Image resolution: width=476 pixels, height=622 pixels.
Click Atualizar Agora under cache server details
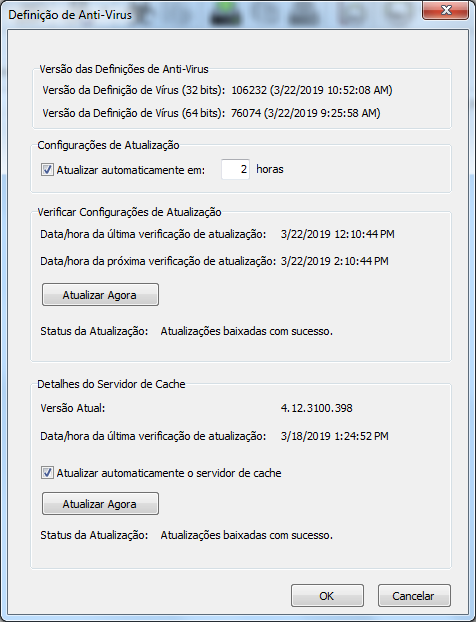coord(100,504)
